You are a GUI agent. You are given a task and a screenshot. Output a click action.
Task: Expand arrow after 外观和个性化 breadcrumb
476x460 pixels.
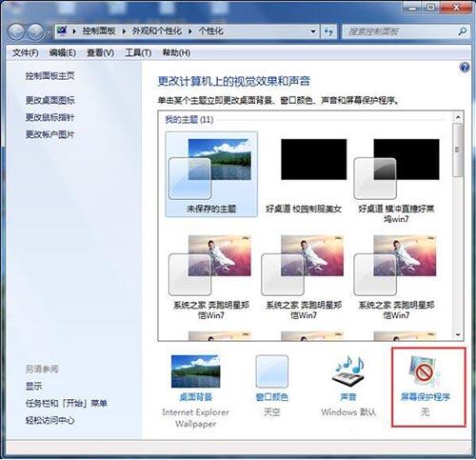coord(190,31)
